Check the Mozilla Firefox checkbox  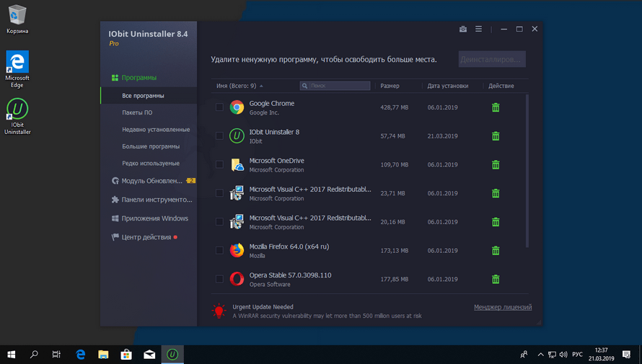click(x=219, y=250)
